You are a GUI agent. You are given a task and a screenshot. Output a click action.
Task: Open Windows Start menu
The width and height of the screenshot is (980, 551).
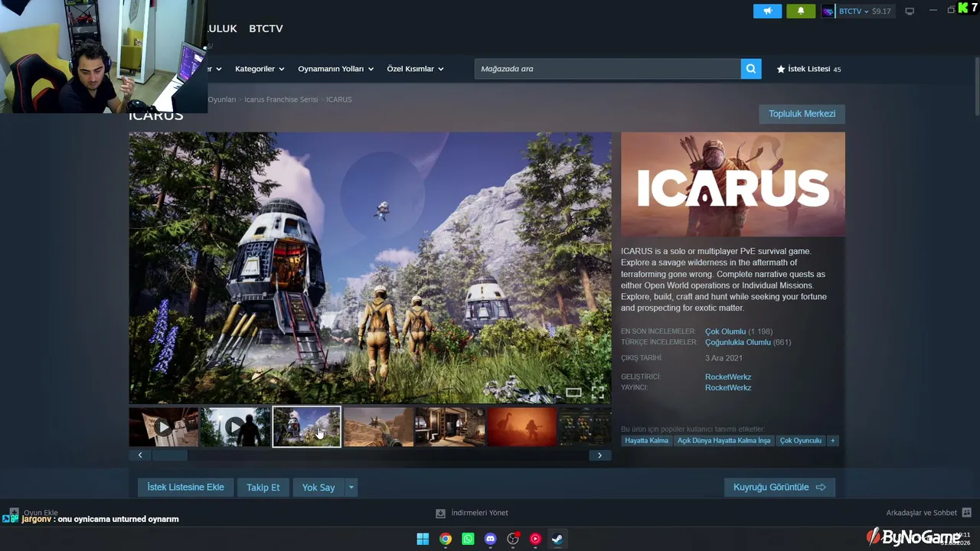tap(423, 539)
